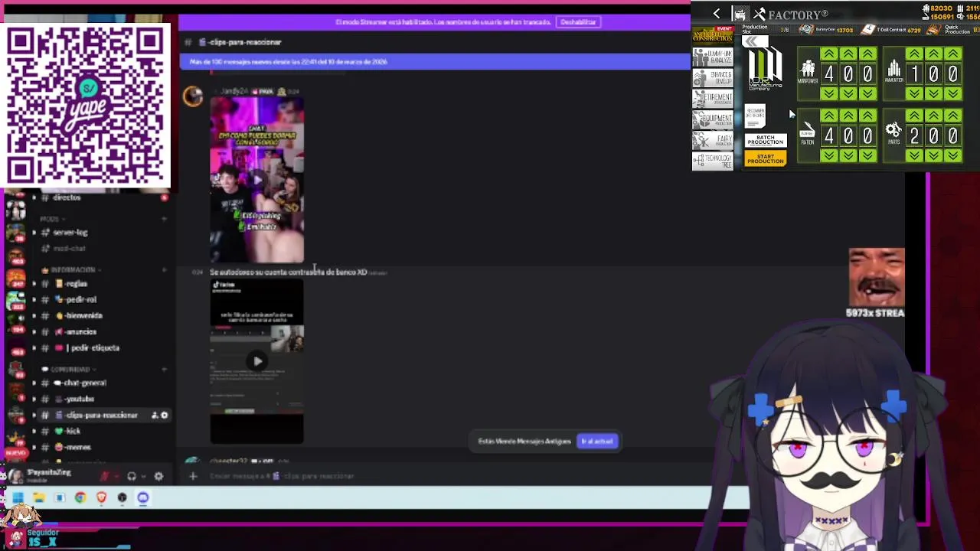The image size is (980, 551).
Task: Click the Quick Production ticket icon
Action: 933,30
